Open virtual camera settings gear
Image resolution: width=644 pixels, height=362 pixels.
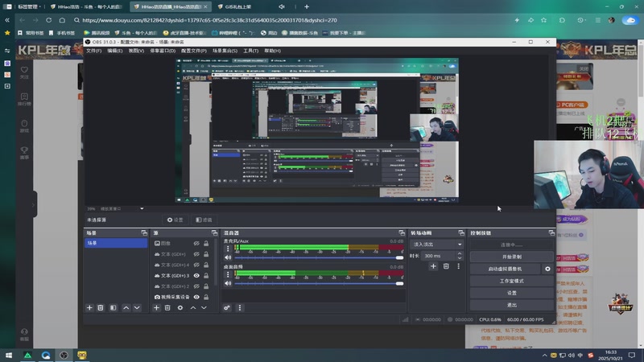[x=547, y=269]
